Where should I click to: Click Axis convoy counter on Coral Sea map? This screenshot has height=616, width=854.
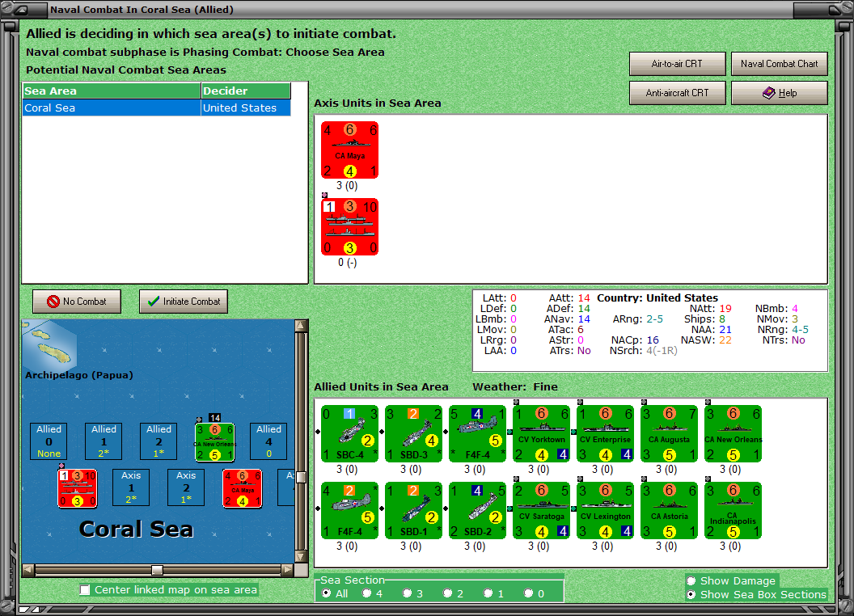[x=78, y=488]
